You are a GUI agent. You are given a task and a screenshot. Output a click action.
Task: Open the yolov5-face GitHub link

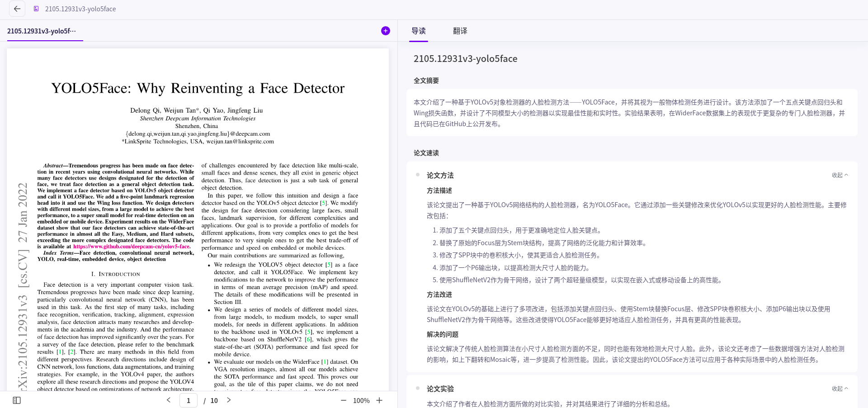point(132,247)
